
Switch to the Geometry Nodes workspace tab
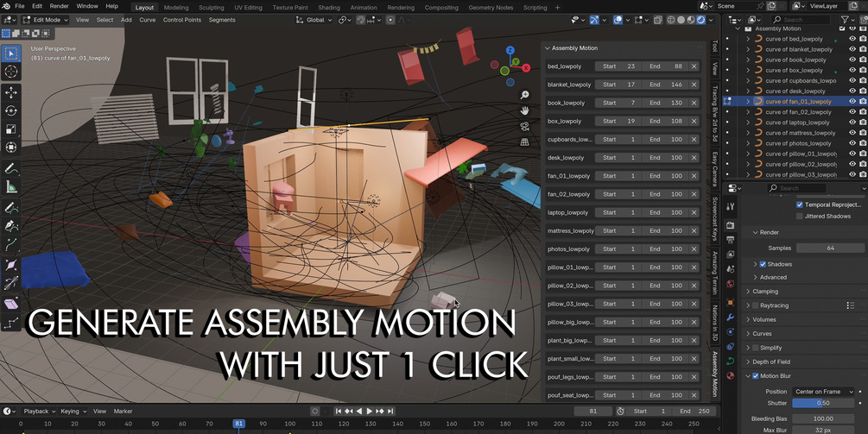click(x=491, y=8)
